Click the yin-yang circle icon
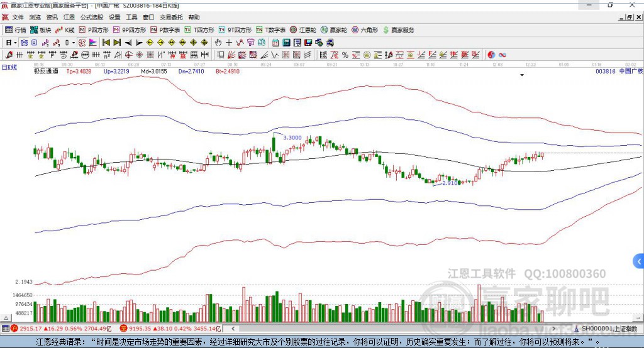The width and height of the screenshot is (644, 348). [x=491, y=55]
